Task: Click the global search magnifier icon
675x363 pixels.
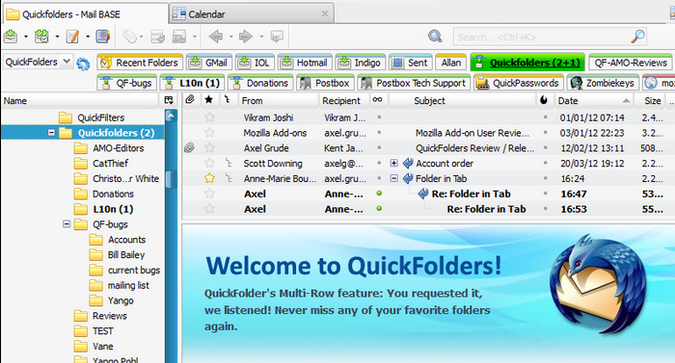Action: pyautogui.click(x=435, y=37)
